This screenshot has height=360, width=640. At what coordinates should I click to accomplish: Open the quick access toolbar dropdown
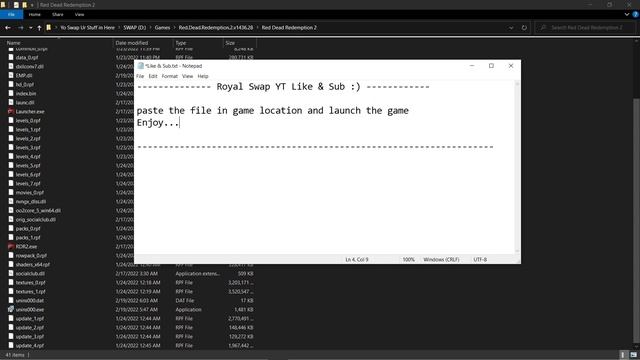(32, 5)
